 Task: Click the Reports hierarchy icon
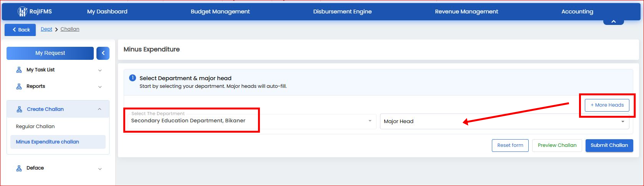pos(19,86)
